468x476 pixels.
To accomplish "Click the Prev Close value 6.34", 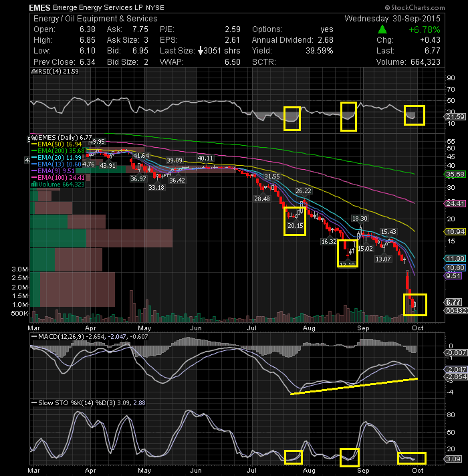I will [88, 62].
